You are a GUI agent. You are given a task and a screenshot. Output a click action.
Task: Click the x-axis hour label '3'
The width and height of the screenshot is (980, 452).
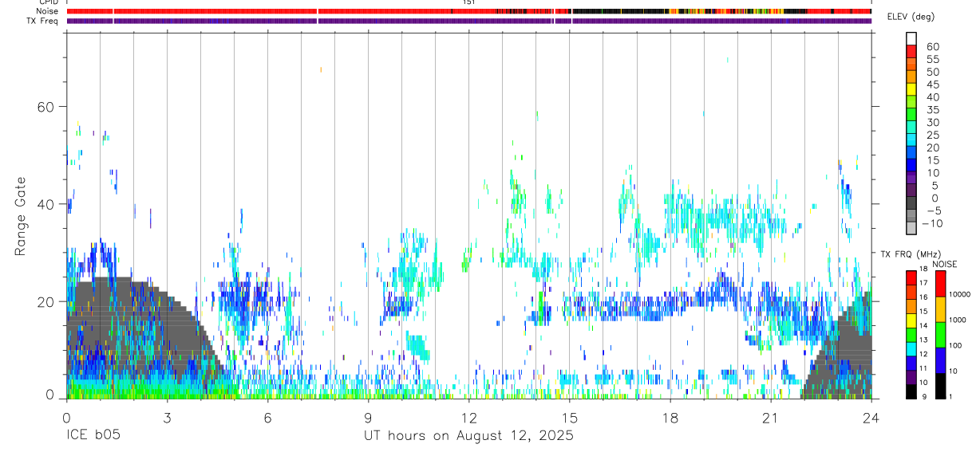[168, 418]
